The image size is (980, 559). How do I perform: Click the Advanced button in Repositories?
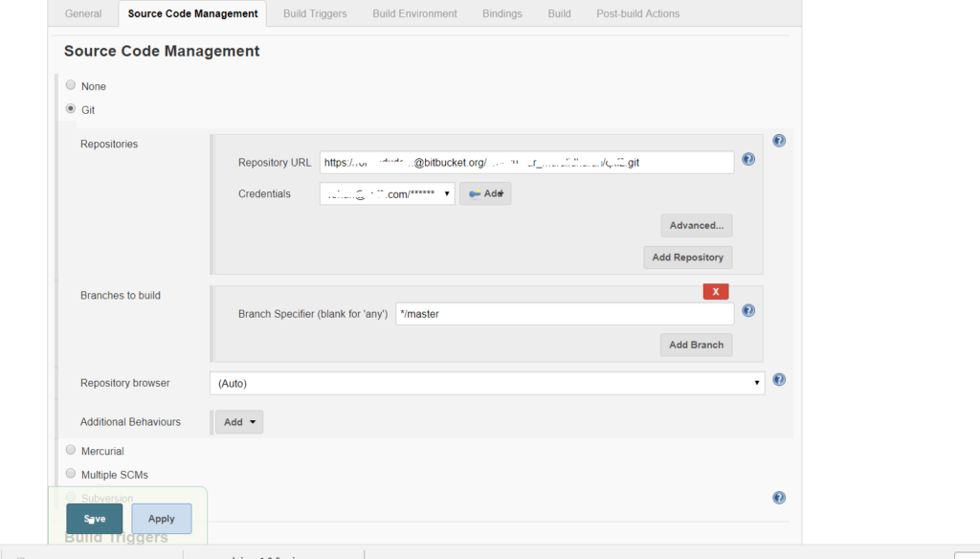pyautogui.click(x=696, y=225)
